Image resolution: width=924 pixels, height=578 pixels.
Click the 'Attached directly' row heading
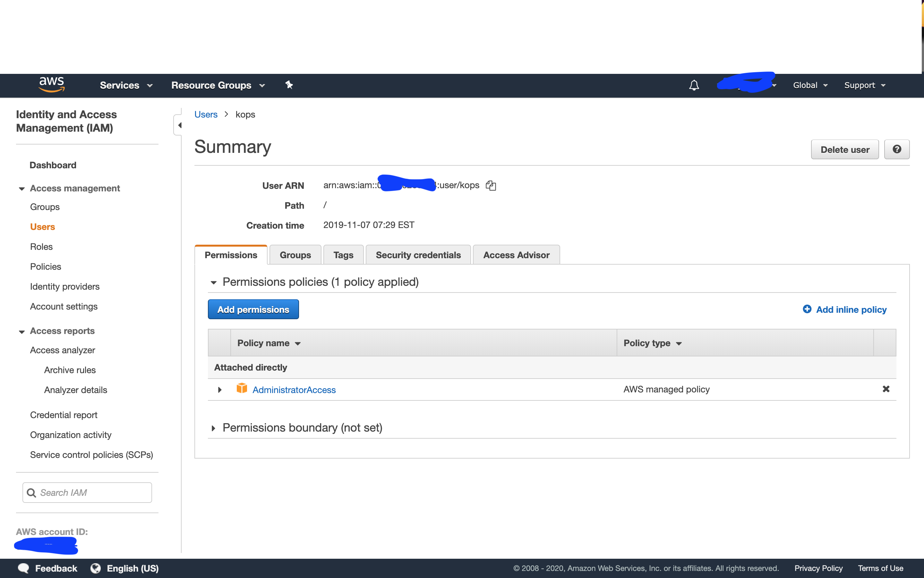pyautogui.click(x=251, y=367)
